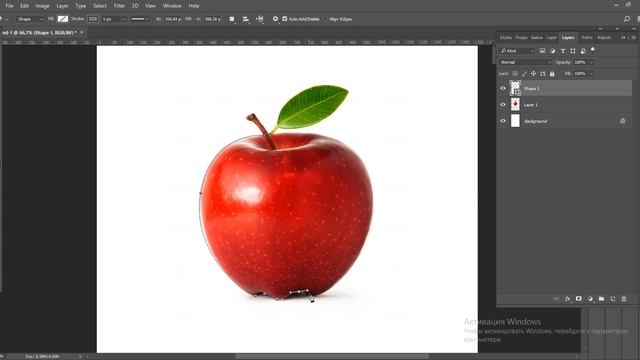This screenshot has width=640, height=360.
Task: Select the Background layer thumbnail
Action: tap(516, 121)
